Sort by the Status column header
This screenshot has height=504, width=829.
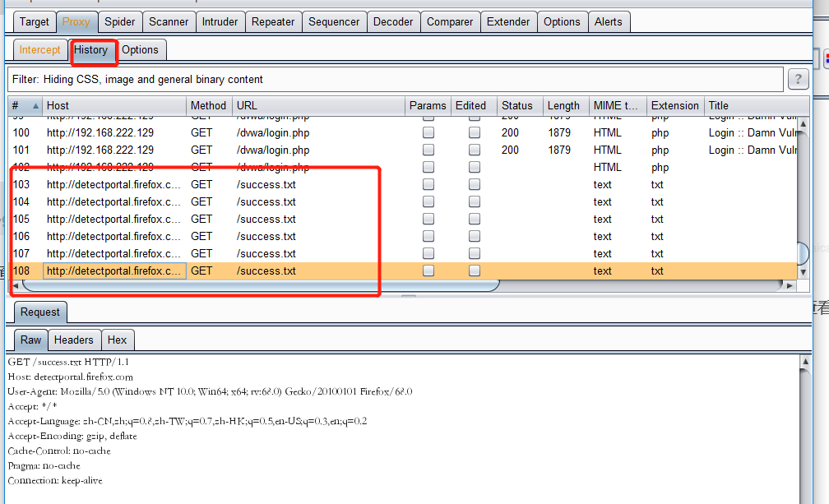point(520,106)
